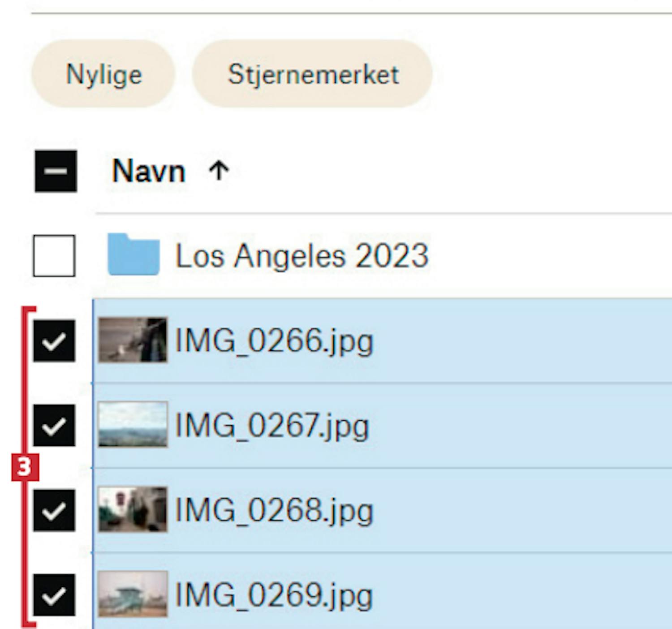Open the IMG_0268.jpg file name
The width and height of the screenshot is (672, 629).
click(274, 511)
